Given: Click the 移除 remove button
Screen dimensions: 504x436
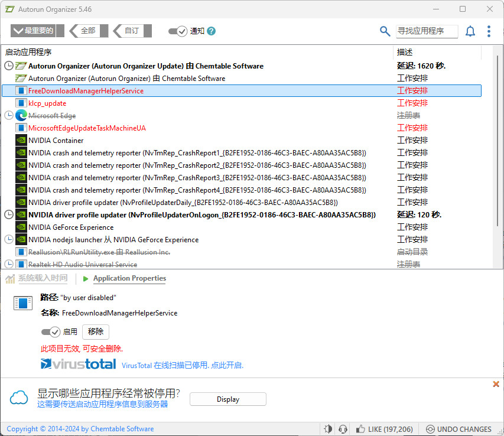Looking at the screenshot, I should coord(96,332).
